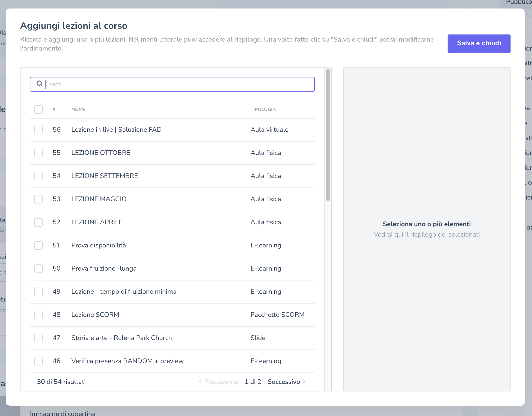
Task: Tick checkbox for LEZIONE SETTEMBRE
Action: pos(38,176)
